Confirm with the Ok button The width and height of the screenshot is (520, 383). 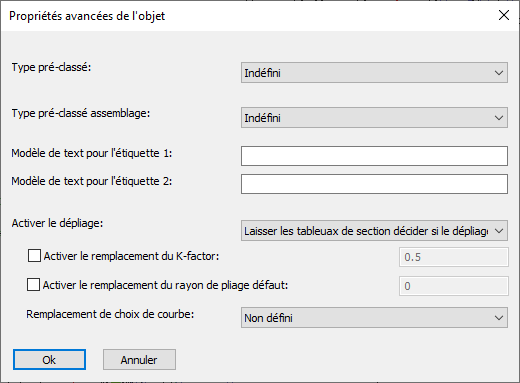pyautogui.click(x=49, y=360)
